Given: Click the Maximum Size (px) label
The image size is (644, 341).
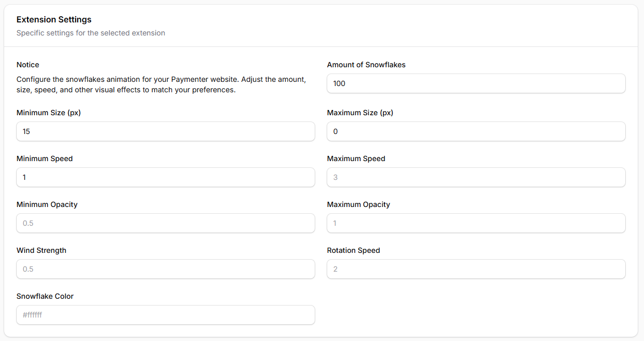Looking at the screenshot, I should [x=360, y=113].
